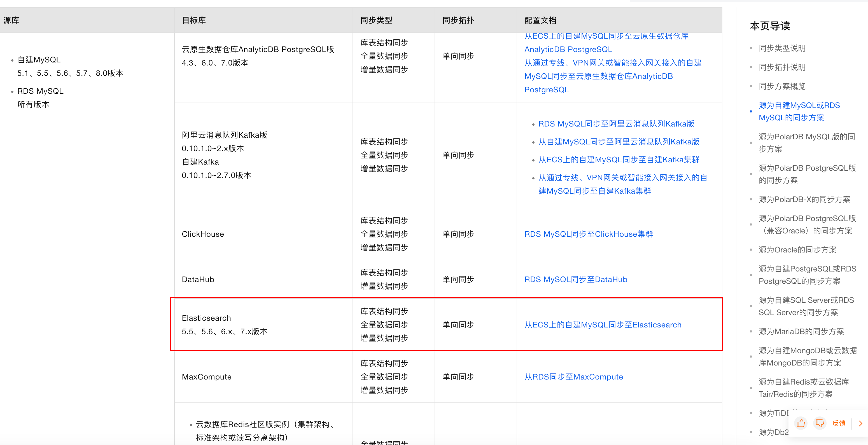868x445 pixels.
Task: Click the RDS MySQL source entry
Action: click(x=40, y=91)
